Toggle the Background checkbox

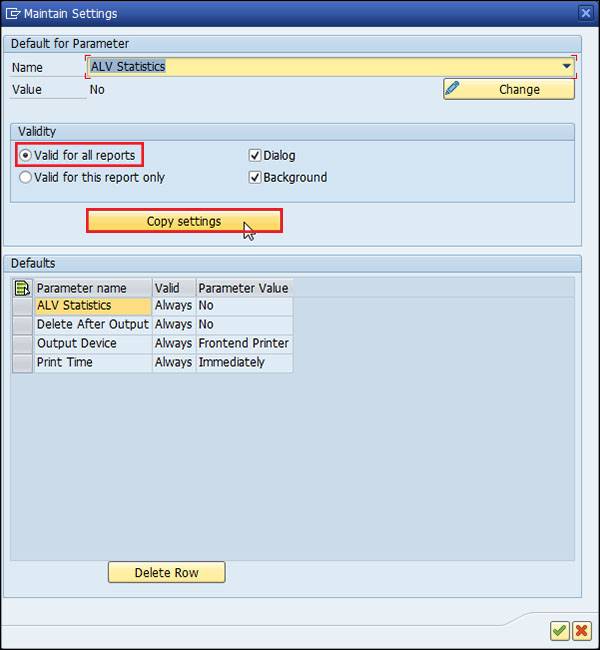point(255,177)
